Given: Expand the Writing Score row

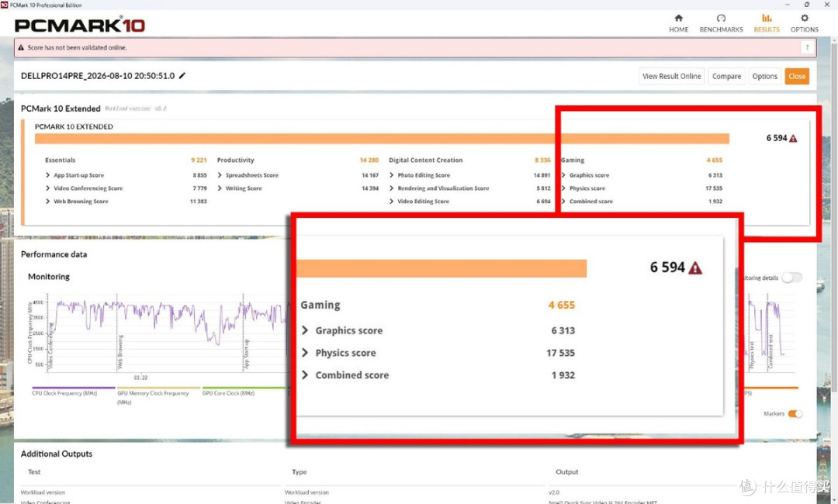Looking at the screenshot, I should (220, 188).
